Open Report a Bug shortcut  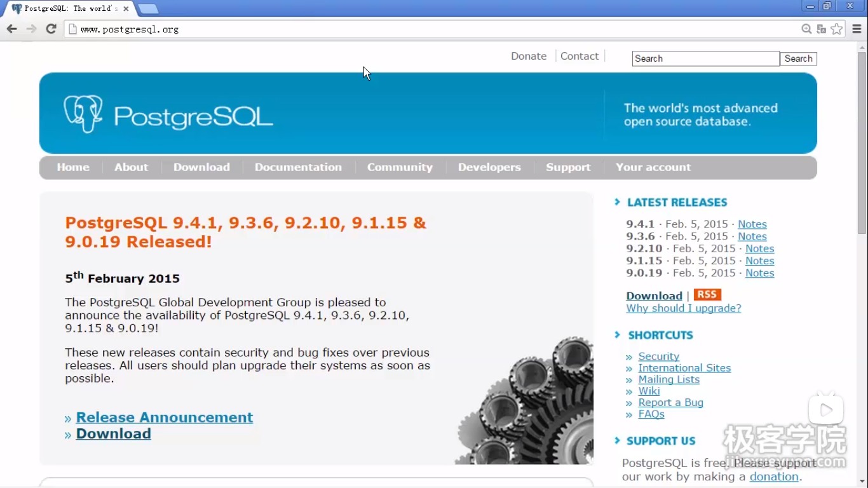(x=671, y=402)
